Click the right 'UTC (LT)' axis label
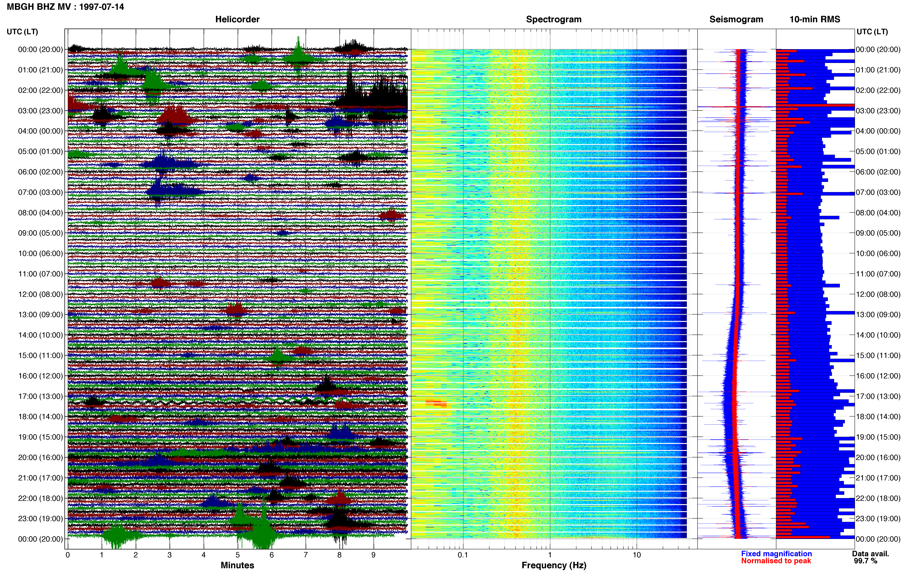Screen dimensions: 924x578 (872, 32)
